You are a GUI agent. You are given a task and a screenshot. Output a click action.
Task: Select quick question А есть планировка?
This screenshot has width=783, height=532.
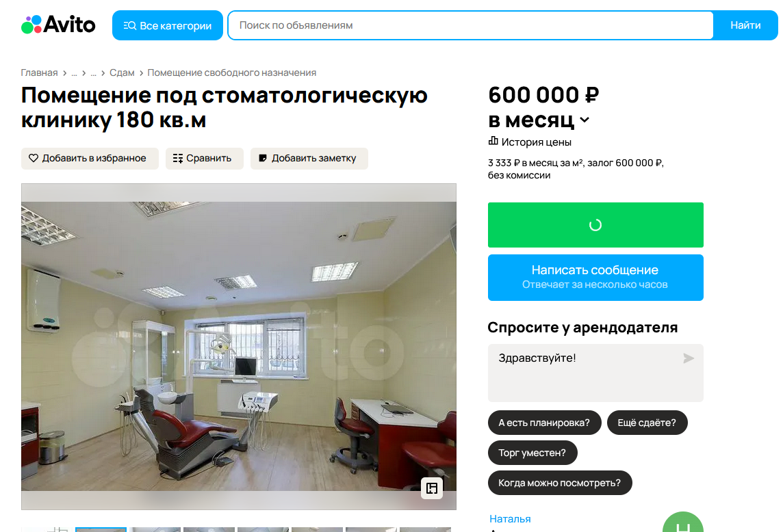point(544,423)
